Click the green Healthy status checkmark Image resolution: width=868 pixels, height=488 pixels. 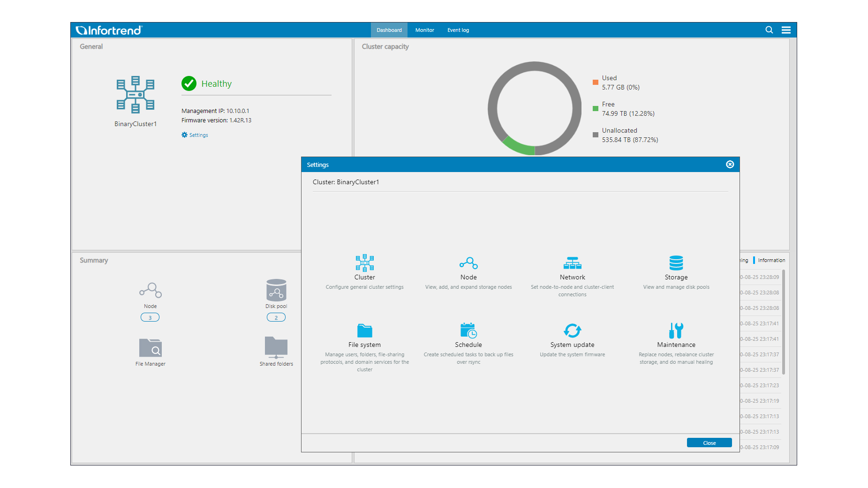click(189, 83)
